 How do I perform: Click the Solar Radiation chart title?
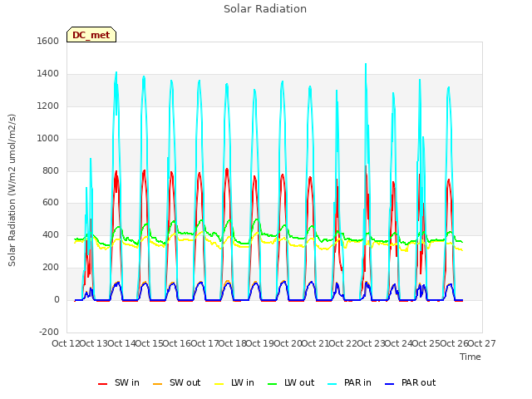265,9
